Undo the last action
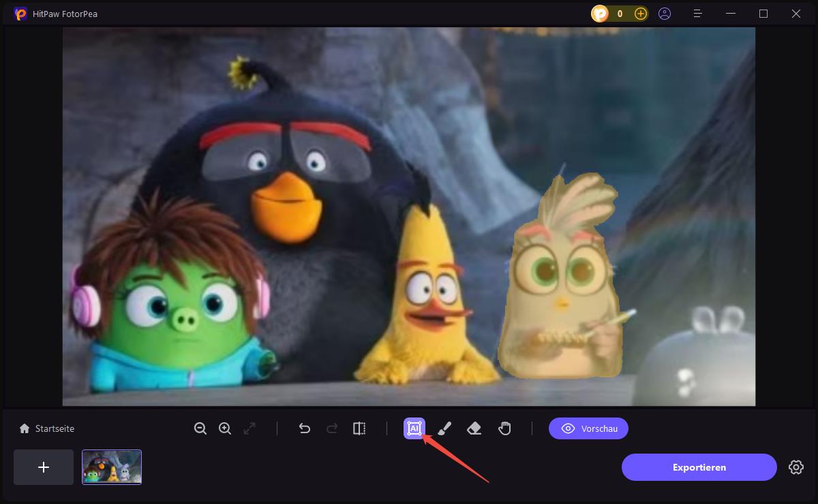The height and width of the screenshot is (504, 818). click(x=305, y=428)
